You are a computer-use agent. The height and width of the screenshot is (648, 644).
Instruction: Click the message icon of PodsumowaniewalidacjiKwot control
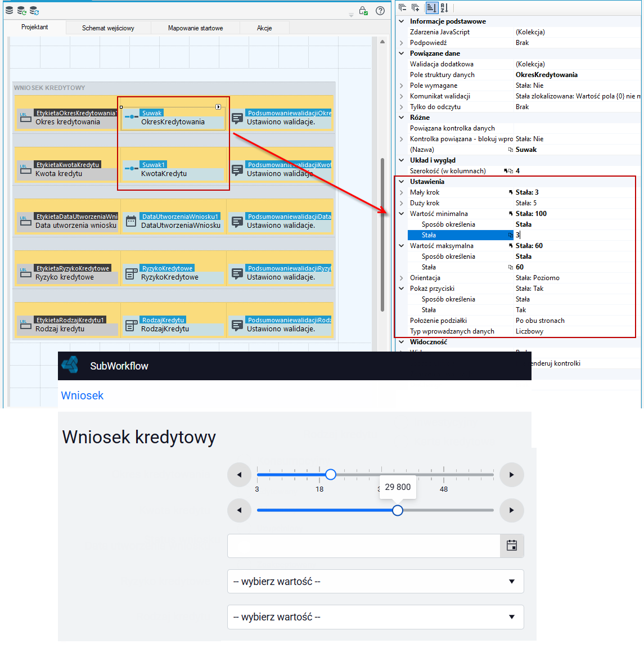click(237, 169)
